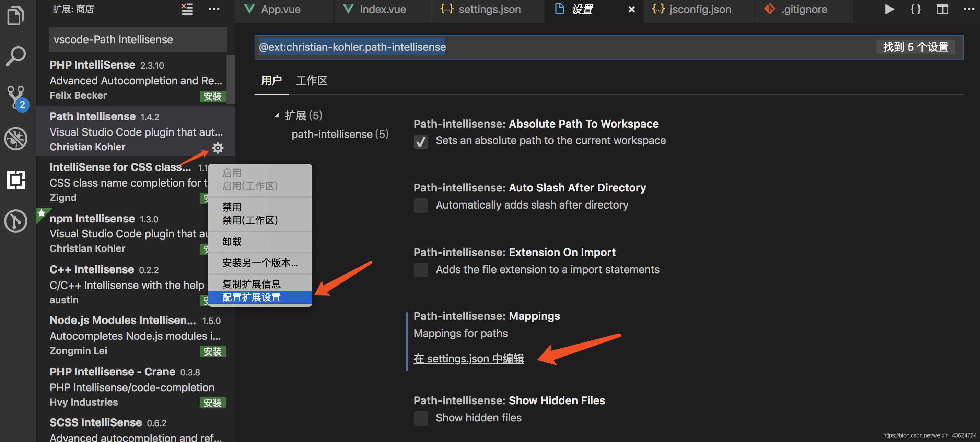Clear extensions search results icon

(x=187, y=9)
